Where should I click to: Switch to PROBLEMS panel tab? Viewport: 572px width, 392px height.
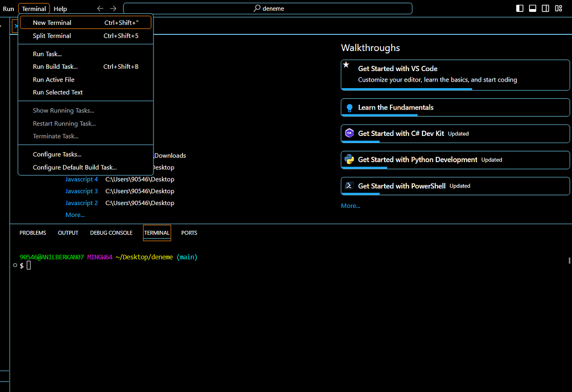[33, 233]
